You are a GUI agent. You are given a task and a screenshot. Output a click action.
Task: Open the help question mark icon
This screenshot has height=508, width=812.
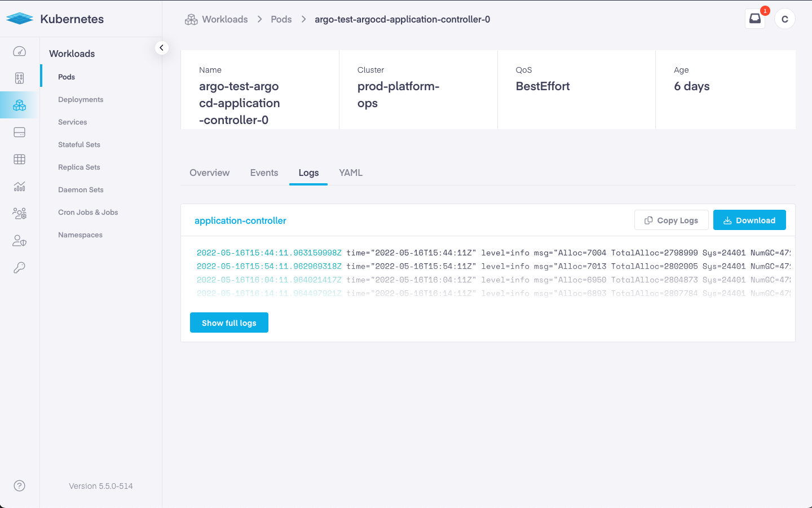pyautogui.click(x=19, y=485)
